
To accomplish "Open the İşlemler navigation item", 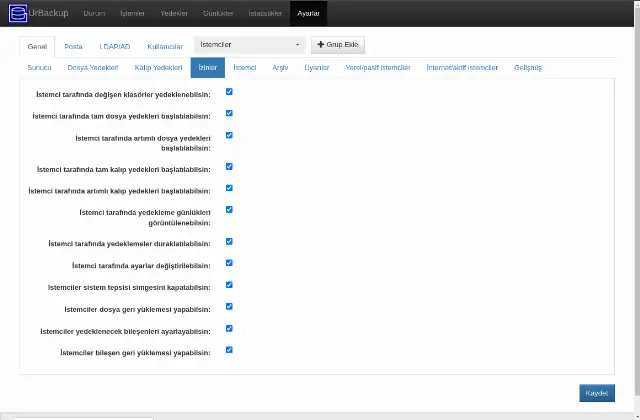I will tap(133, 13).
